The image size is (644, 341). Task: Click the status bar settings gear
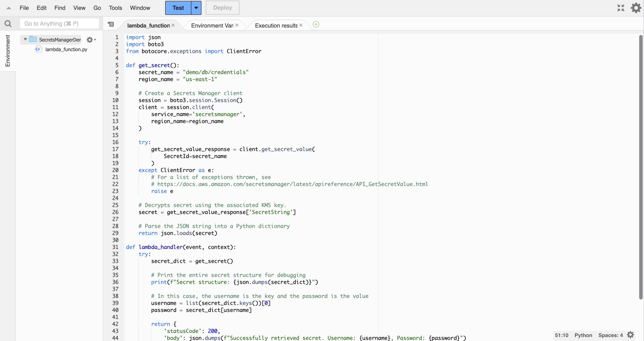[x=630, y=335]
